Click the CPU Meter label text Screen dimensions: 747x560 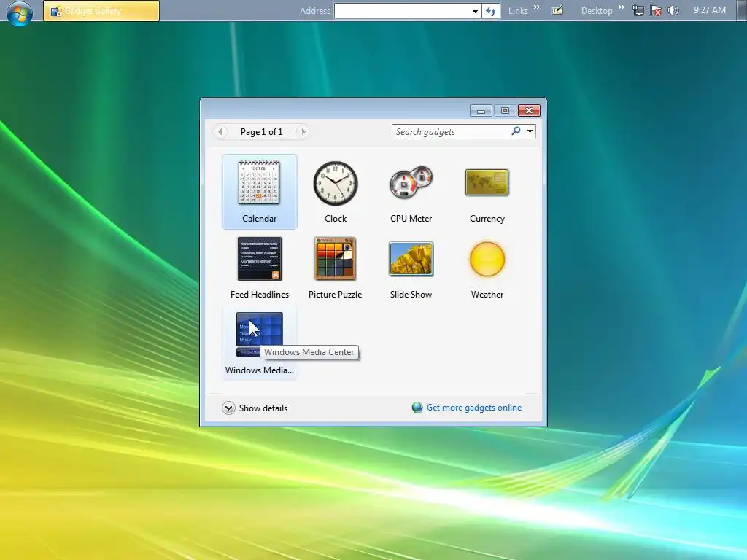[411, 219]
